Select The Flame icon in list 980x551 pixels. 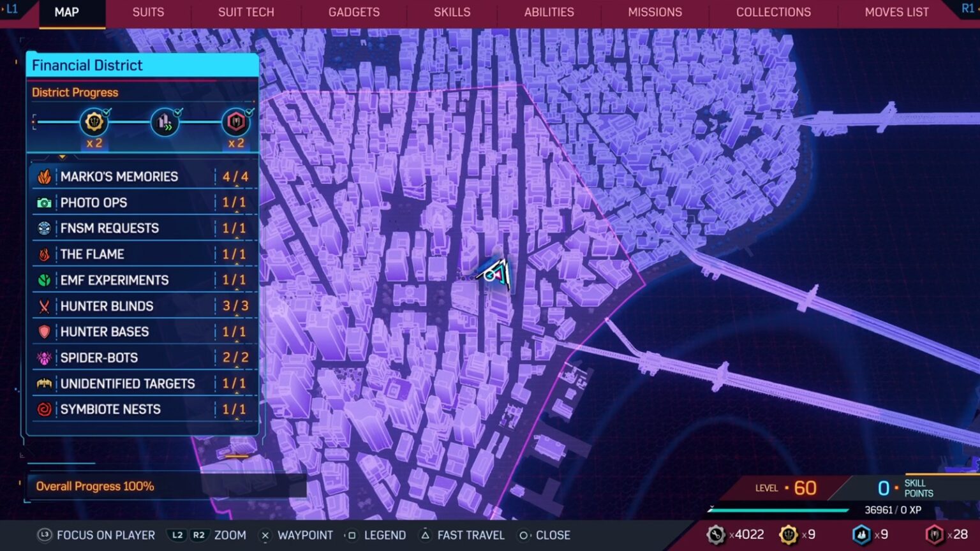coord(44,254)
